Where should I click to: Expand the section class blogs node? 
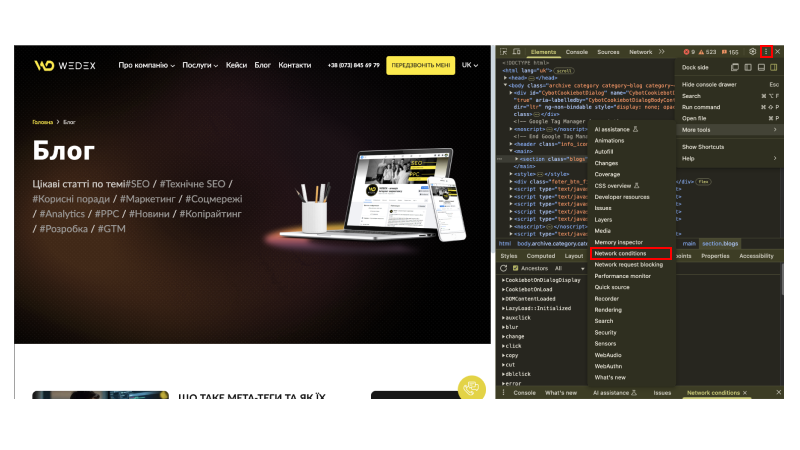point(516,159)
